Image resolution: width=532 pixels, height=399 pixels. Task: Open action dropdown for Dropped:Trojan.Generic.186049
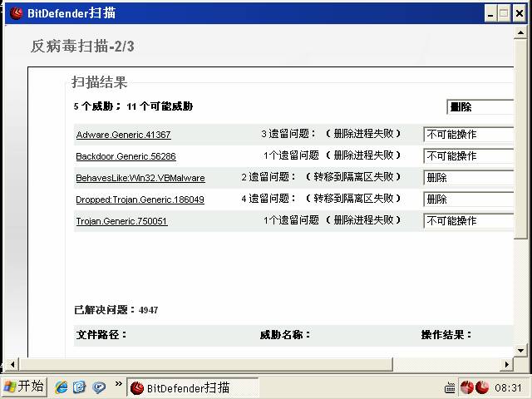click(469, 199)
